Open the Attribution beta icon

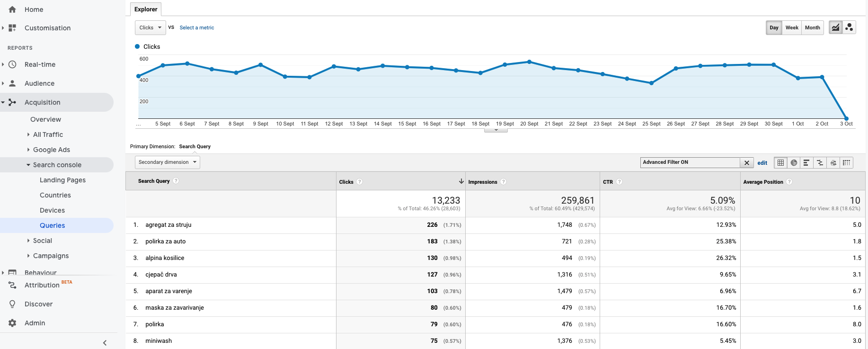(12, 285)
